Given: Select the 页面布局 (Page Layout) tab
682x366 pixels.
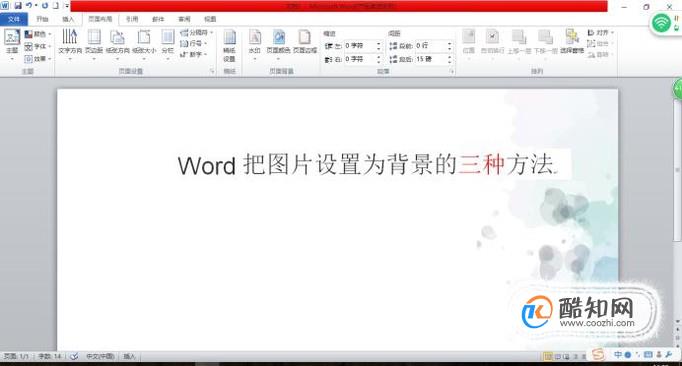Looking at the screenshot, I should click(x=100, y=19).
